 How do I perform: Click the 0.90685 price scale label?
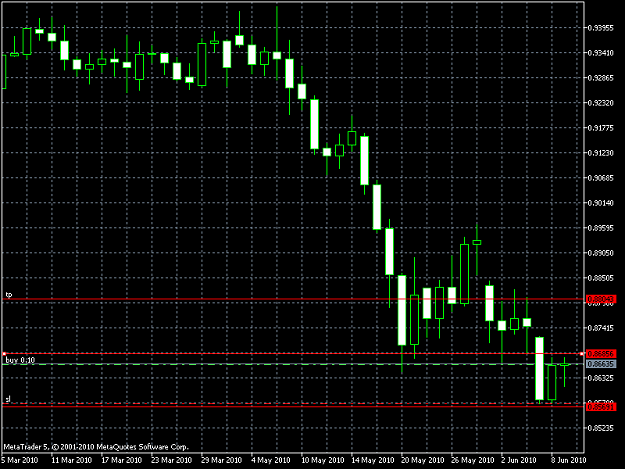601,178
